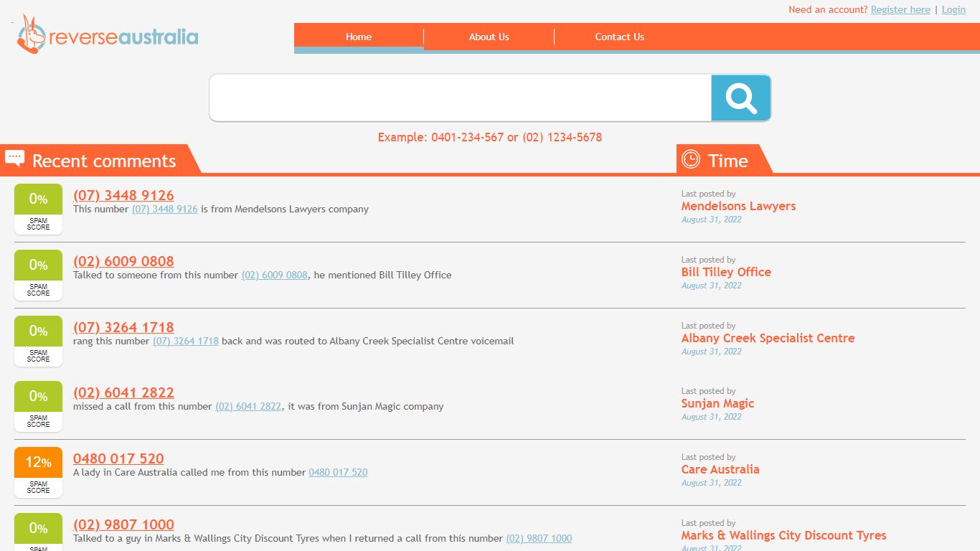Open the 0480 017 520 number heading
This screenshot has width=980, height=551.
[118, 458]
